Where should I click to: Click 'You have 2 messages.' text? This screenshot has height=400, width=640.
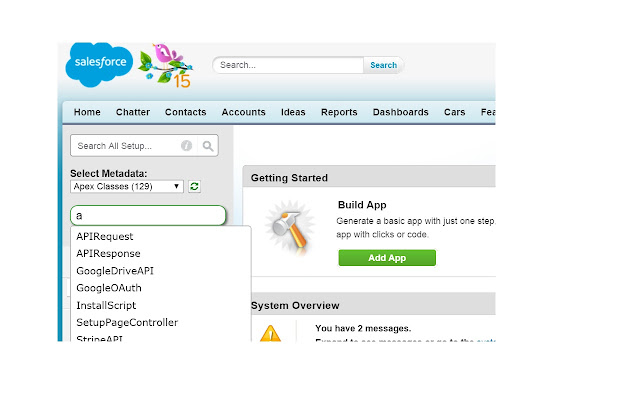pyautogui.click(x=363, y=328)
